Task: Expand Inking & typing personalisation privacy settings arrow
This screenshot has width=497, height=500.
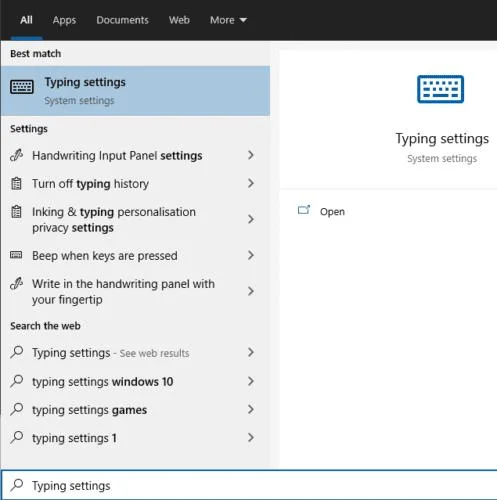Action: click(x=251, y=219)
